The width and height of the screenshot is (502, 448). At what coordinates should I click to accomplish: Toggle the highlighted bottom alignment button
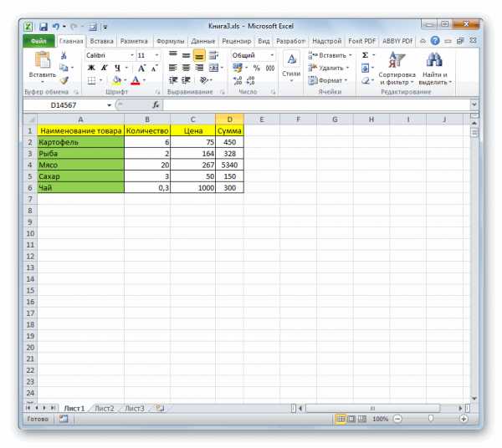(x=199, y=55)
